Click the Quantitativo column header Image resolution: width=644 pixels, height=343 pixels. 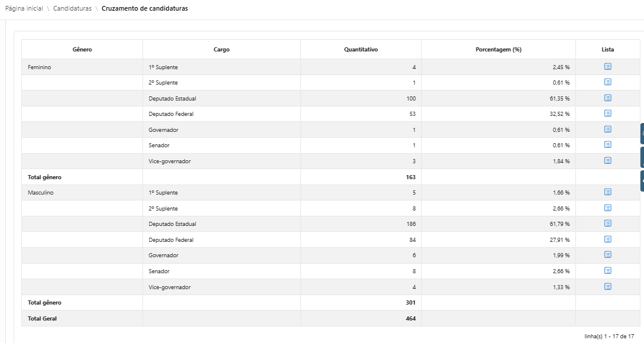[361, 49]
